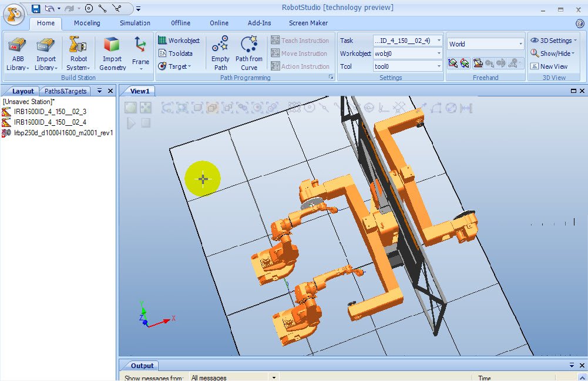Open the All messages filter dropdown
The height and width of the screenshot is (381, 588).
click(274, 377)
